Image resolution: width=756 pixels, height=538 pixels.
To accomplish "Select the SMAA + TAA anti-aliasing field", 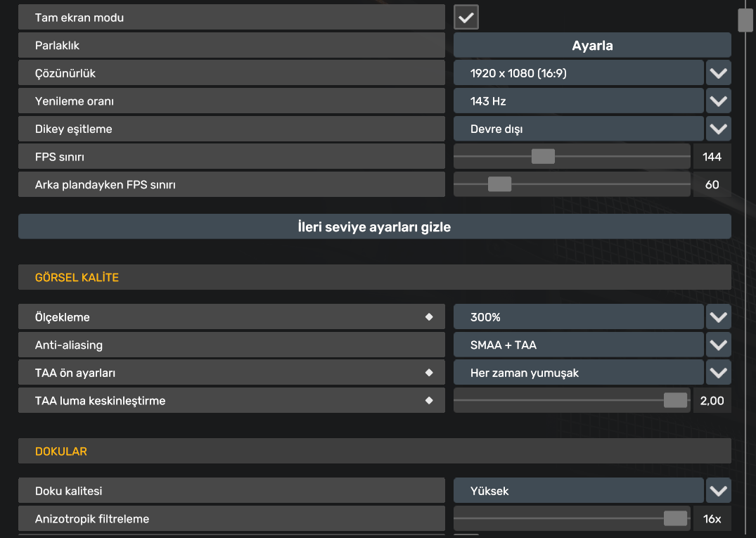I will [x=578, y=345].
